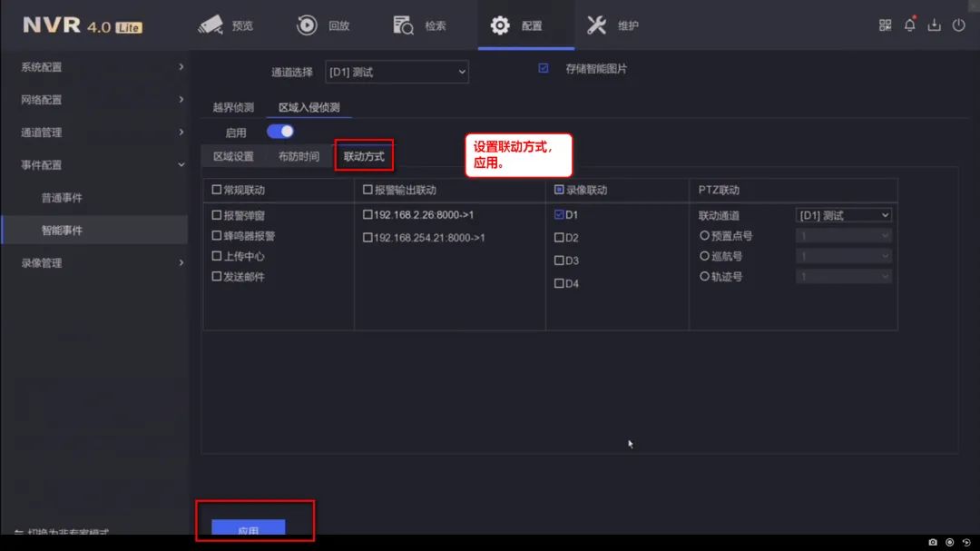Open the 通道选择 channel dropdown

(x=397, y=72)
